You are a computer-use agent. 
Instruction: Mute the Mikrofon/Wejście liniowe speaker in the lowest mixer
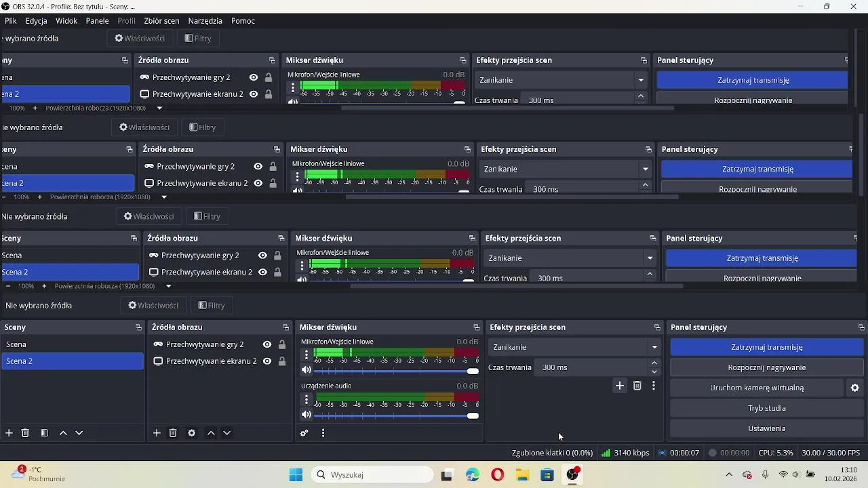coord(307,370)
